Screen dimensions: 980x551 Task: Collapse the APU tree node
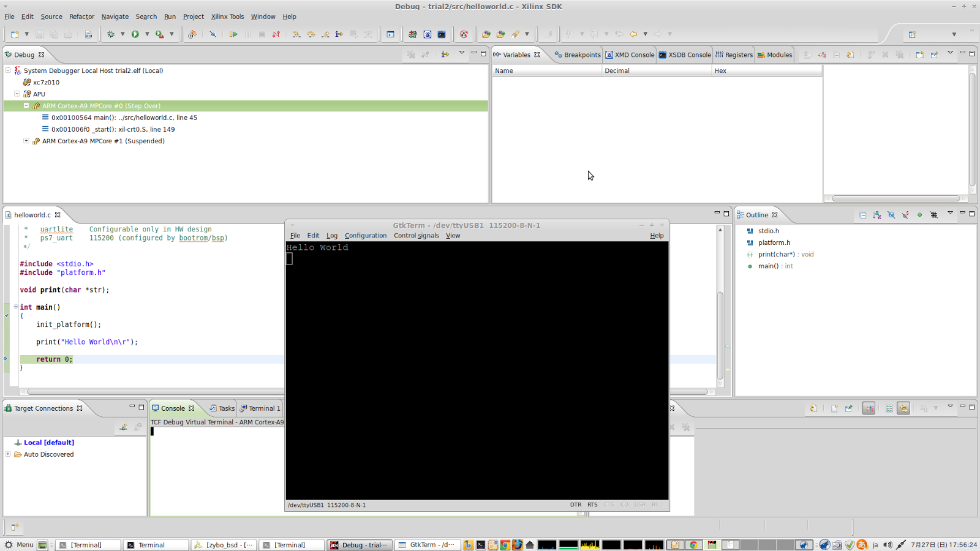tap(17, 94)
